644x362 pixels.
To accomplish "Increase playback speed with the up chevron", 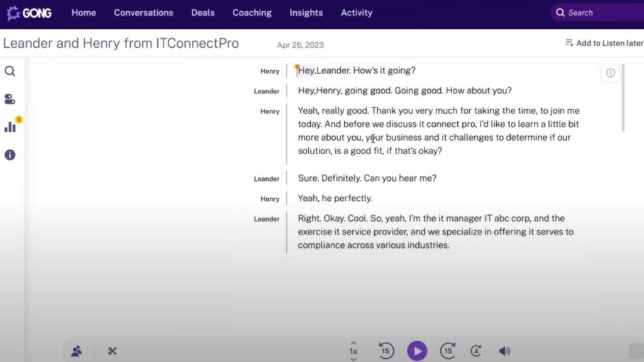I will click(x=353, y=343).
